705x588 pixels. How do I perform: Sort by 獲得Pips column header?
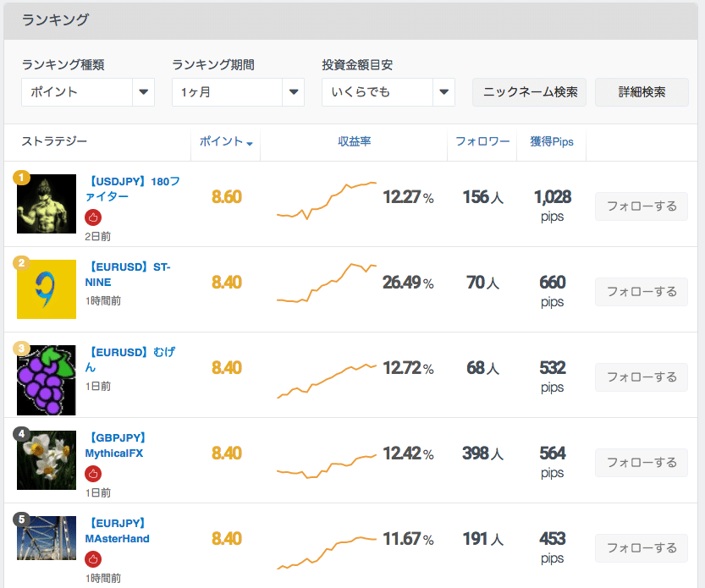click(x=552, y=142)
